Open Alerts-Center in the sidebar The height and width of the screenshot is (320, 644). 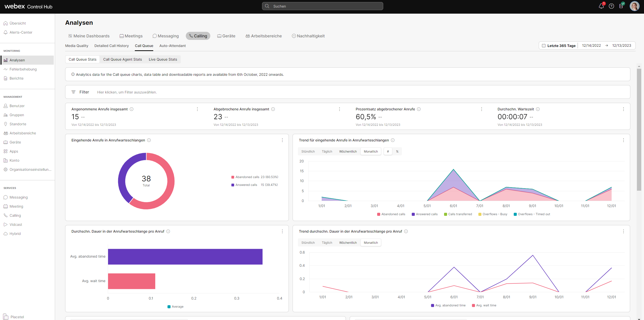[x=21, y=32]
